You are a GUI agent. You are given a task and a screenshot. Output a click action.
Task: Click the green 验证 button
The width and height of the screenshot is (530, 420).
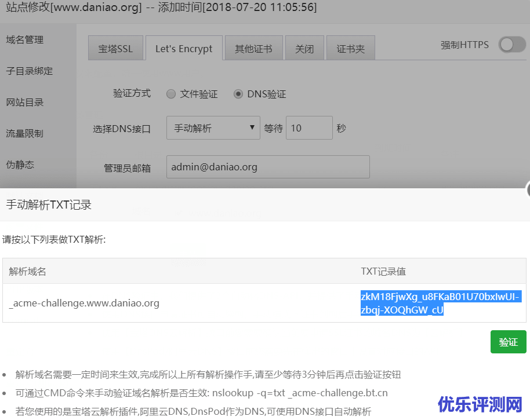click(508, 342)
